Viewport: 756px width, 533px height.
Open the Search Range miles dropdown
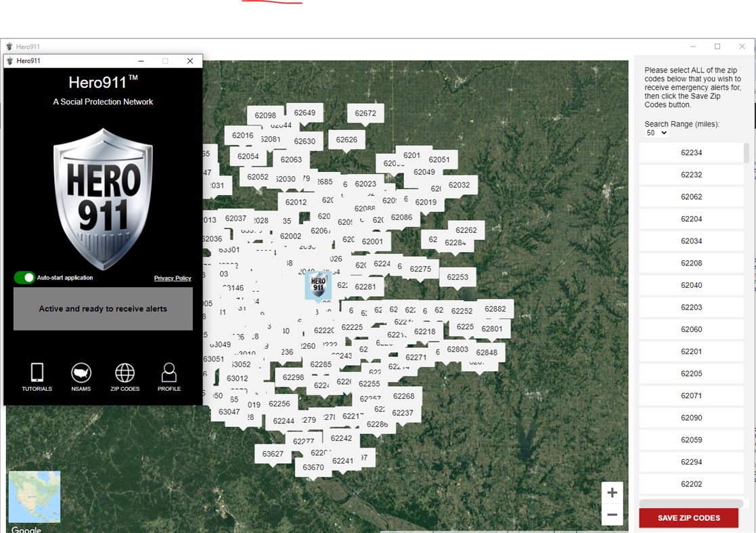pos(654,133)
